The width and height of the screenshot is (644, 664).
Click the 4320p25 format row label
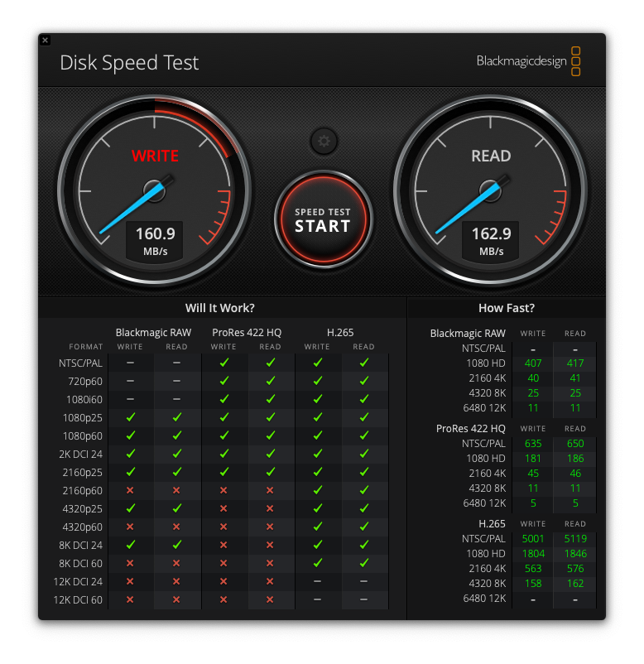(x=83, y=509)
